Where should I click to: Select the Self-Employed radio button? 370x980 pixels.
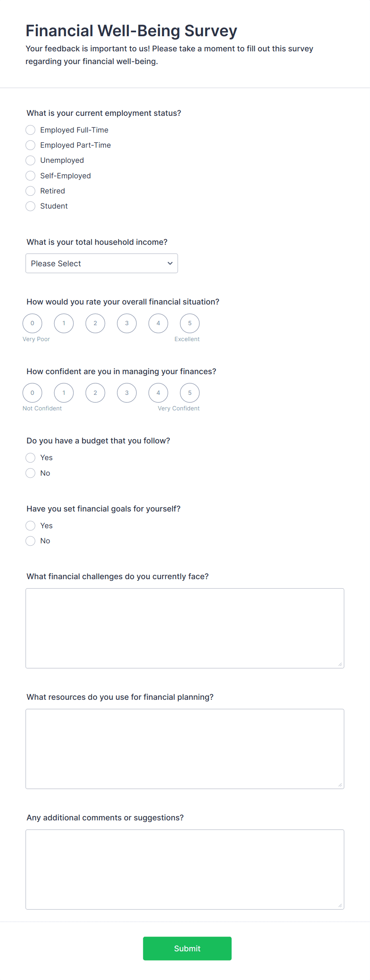[x=30, y=176]
